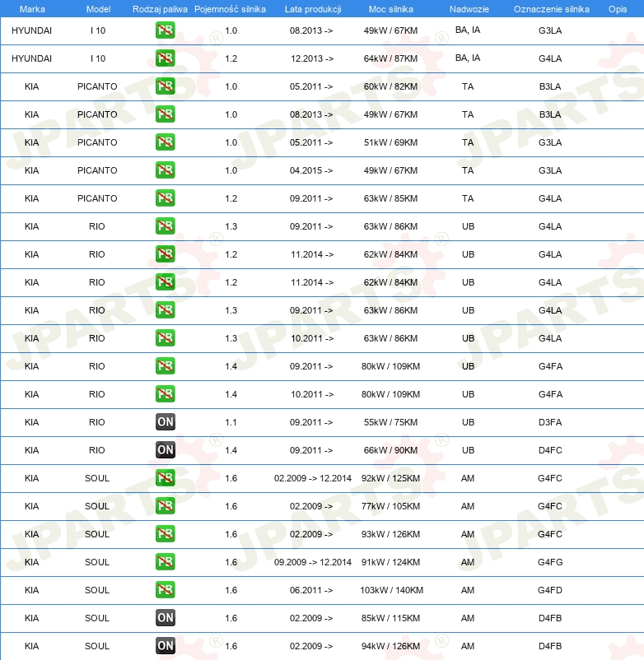
Task: Click petrol icon in Hyundai I 10 1.0 row
Action: pyautogui.click(x=165, y=30)
